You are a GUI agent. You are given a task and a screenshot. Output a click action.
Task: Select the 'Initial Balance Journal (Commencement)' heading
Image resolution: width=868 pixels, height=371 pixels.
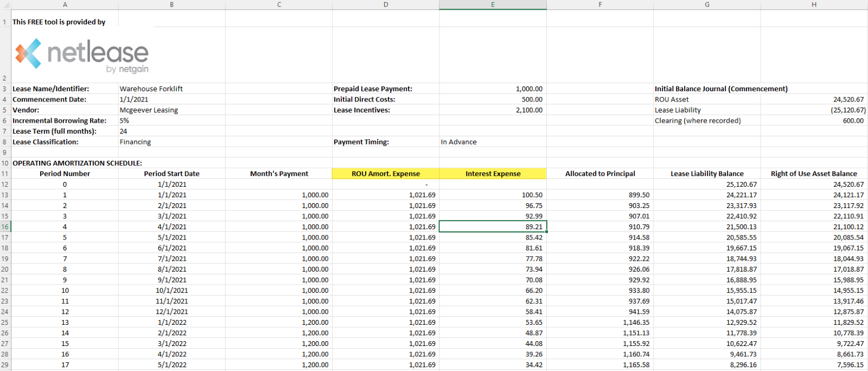pyautogui.click(x=721, y=89)
